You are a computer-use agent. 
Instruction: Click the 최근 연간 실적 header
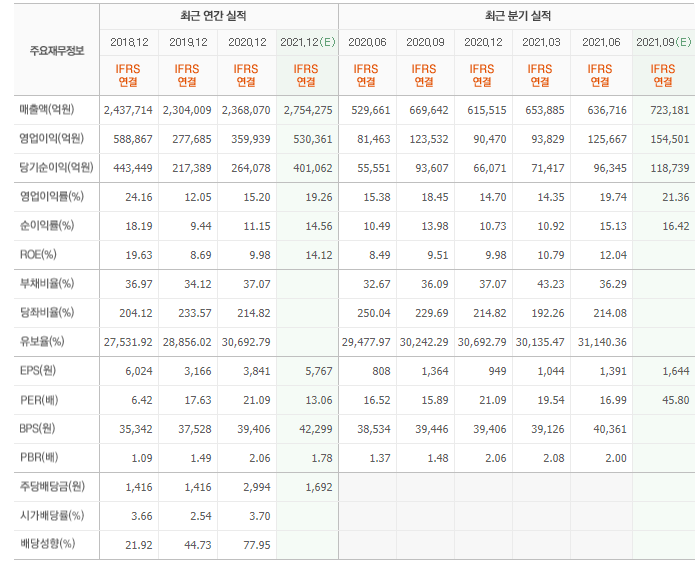(x=213, y=16)
